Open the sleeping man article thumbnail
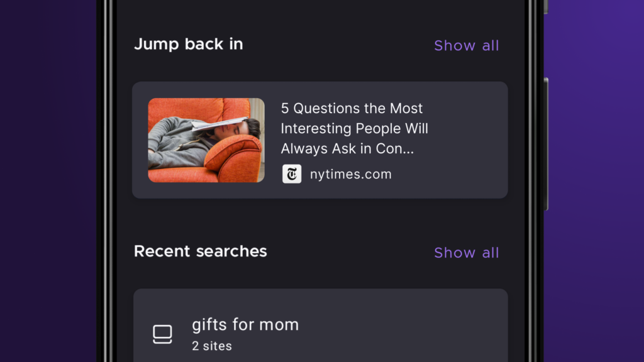This screenshot has width=644, height=362. (x=206, y=140)
